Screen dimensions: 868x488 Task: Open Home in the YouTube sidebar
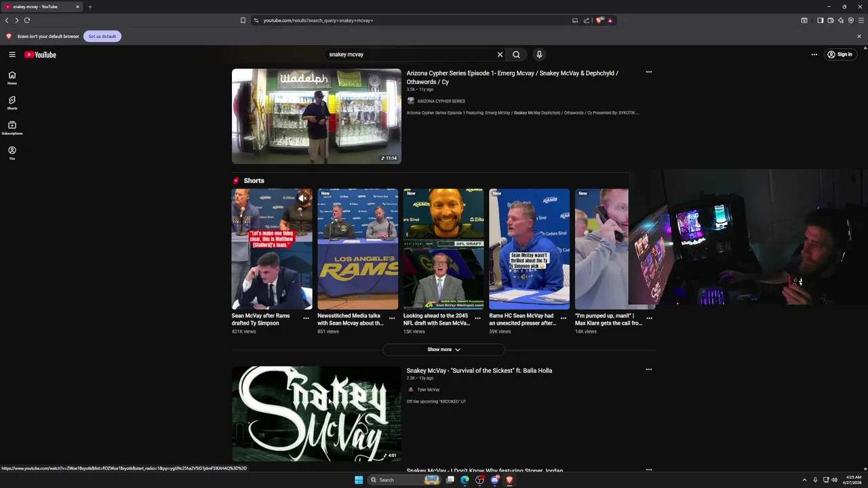12,78
